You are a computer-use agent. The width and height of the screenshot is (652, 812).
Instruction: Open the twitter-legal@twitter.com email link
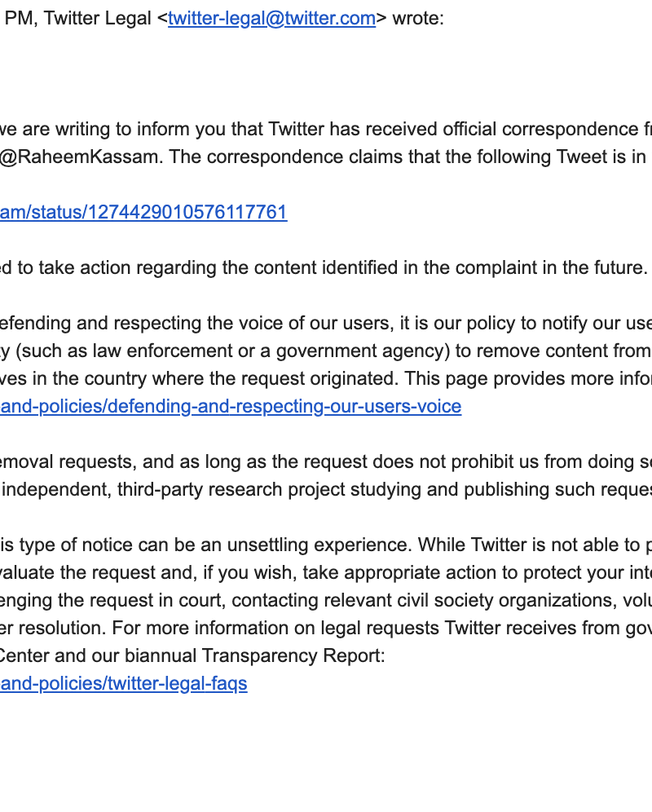click(x=271, y=19)
